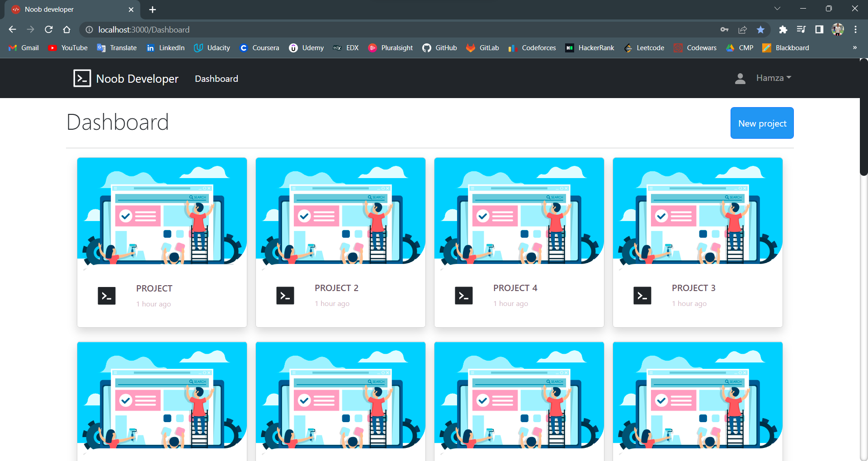Open the Extensions puzzle icon
Viewport: 868px width, 461px height.
tap(783, 29)
